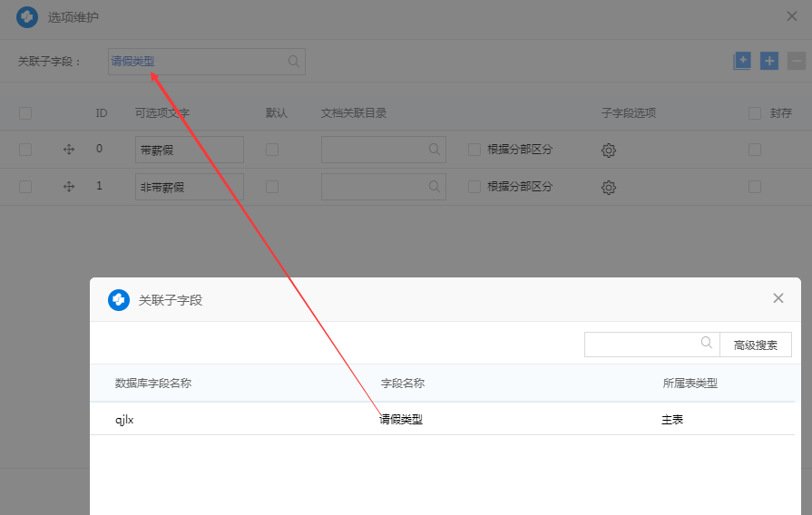
Task: Select the qjlx 请假类型 row
Action: click(x=401, y=420)
